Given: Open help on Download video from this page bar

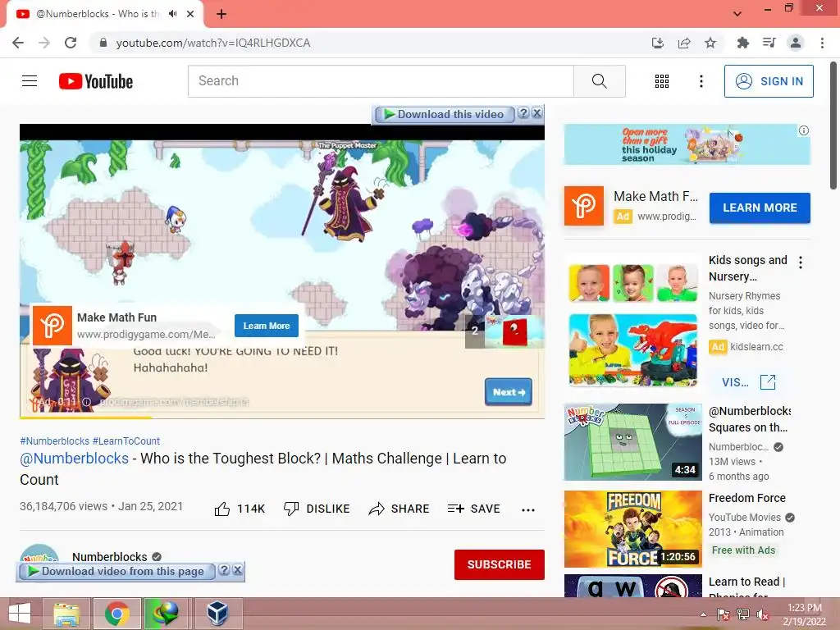Looking at the screenshot, I should click(x=224, y=570).
